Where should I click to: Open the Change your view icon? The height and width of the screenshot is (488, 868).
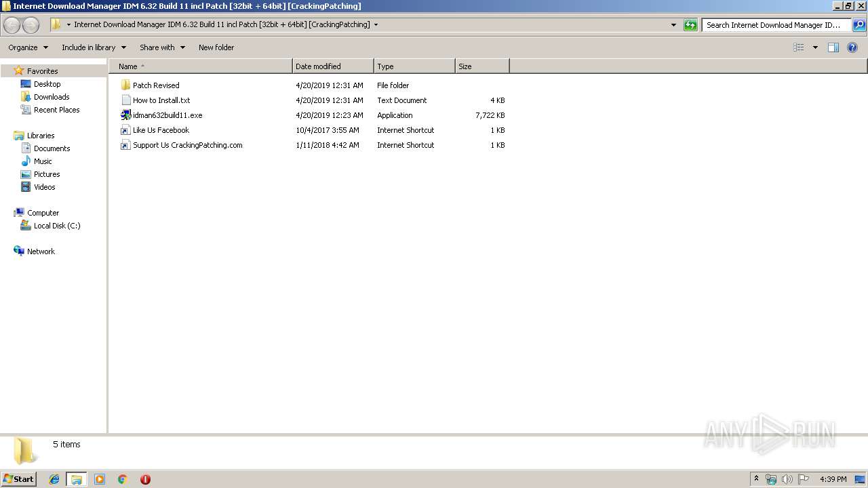click(x=799, y=47)
